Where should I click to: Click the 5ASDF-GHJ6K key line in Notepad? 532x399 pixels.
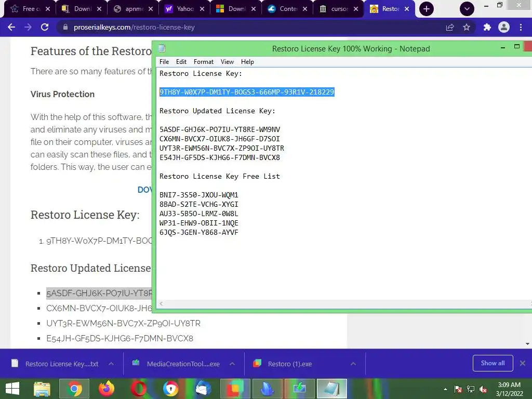click(x=220, y=129)
